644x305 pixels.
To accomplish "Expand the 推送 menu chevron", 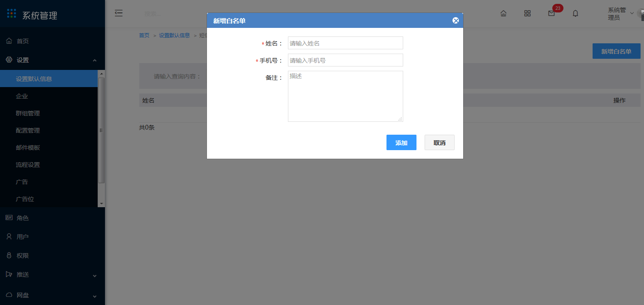I will [x=95, y=276].
